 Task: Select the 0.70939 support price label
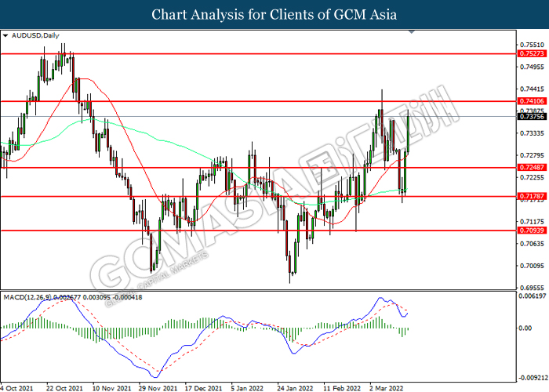tap(532, 230)
